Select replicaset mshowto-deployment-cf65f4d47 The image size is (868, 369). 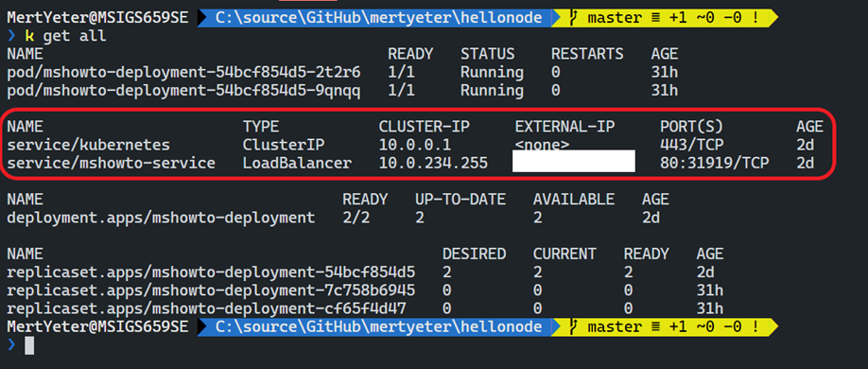click(x=206, y=308)
